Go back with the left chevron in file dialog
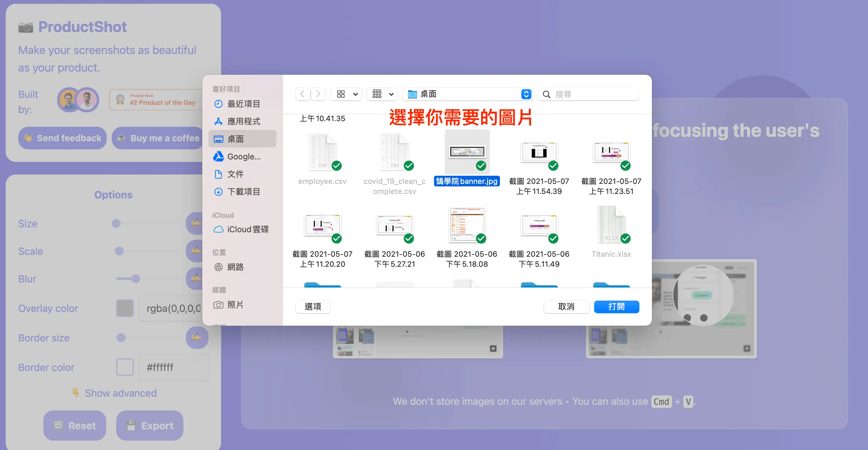868x450 pixels. 303,94
